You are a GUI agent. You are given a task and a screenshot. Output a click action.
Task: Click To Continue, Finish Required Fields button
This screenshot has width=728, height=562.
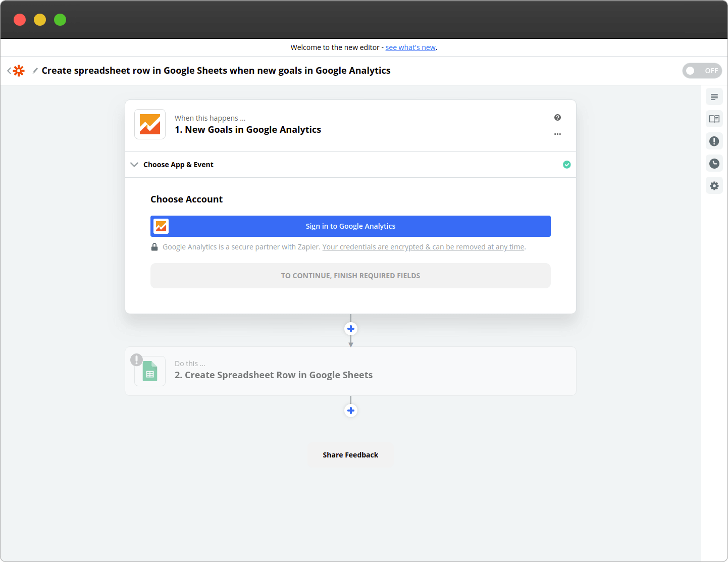[350, 276]
